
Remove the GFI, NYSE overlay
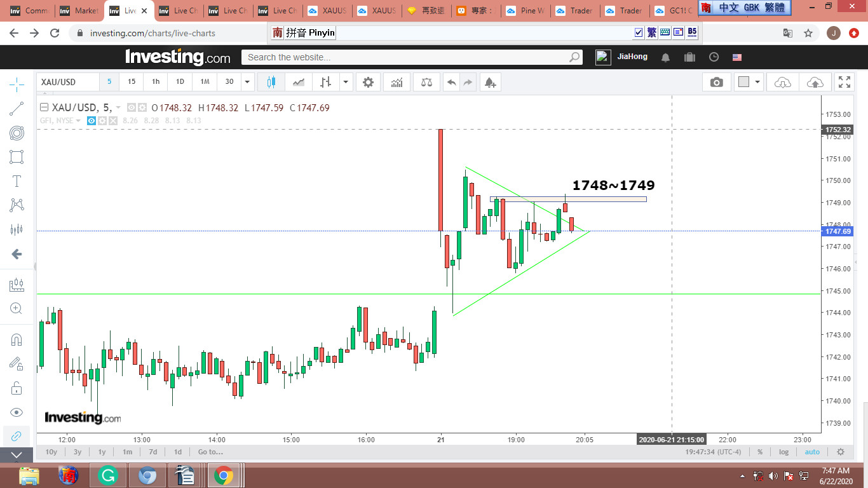pos(113,121)
